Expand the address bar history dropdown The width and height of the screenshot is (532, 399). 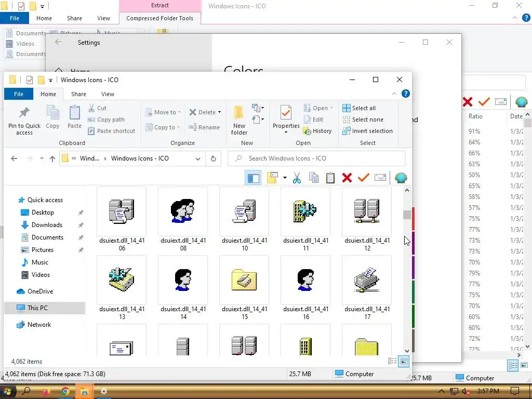[x=198, y=158]
